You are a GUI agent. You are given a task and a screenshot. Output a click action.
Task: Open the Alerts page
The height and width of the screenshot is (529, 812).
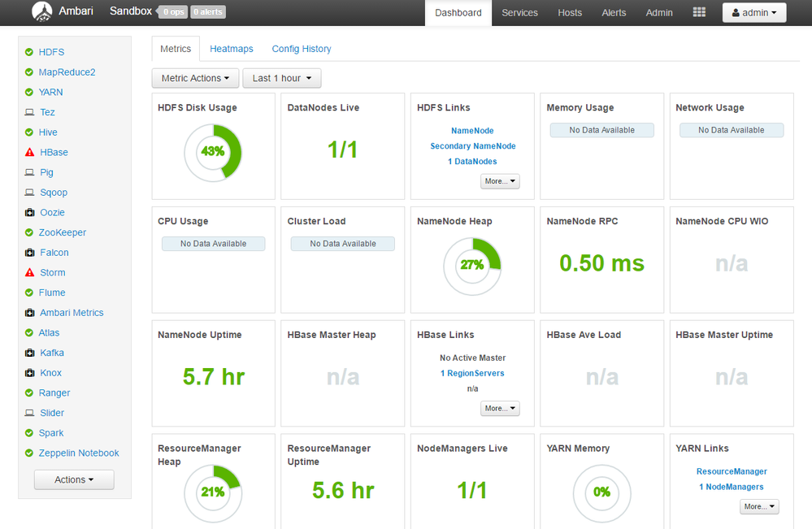click(x=614, y=13)
